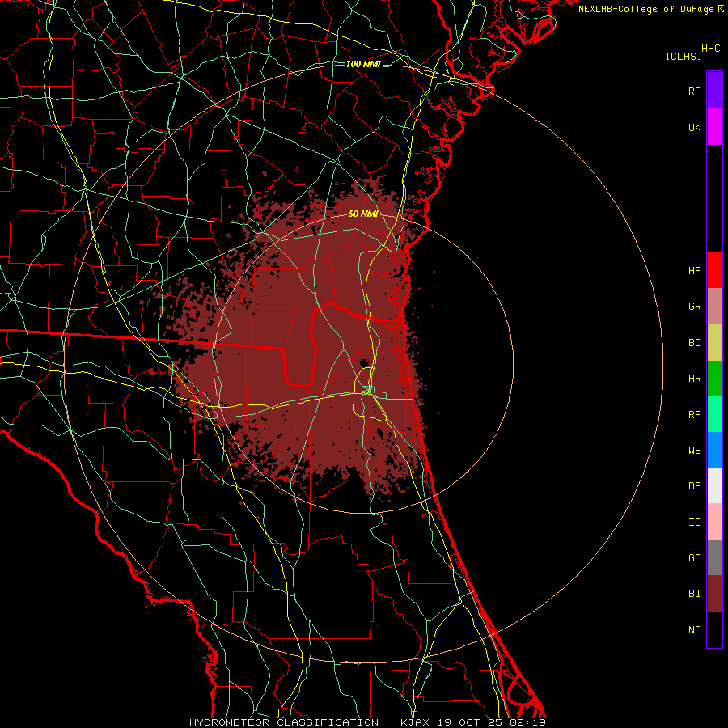The width and height of the screenshot is (728, 728).
Task: Click the GC legend label
Action: point(694,557)
